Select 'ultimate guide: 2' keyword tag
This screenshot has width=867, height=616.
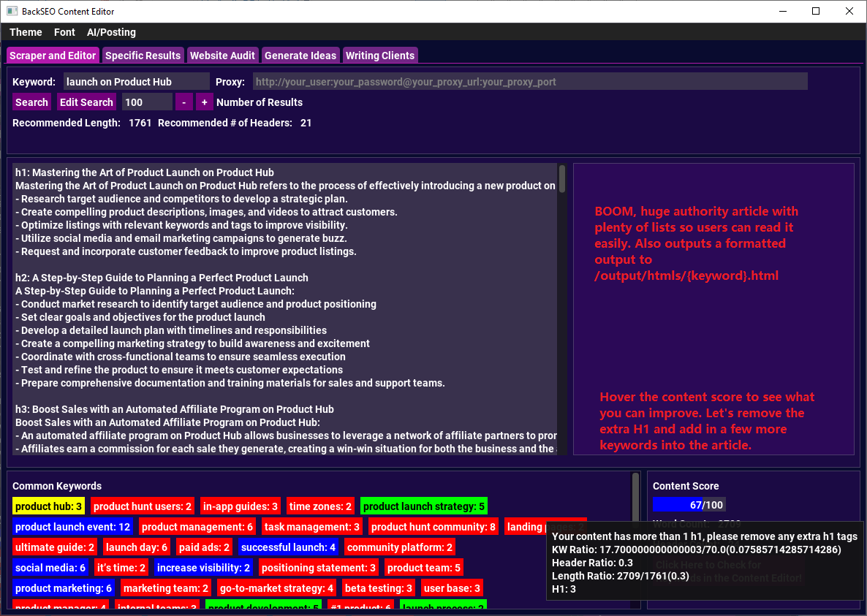(54, 547)
